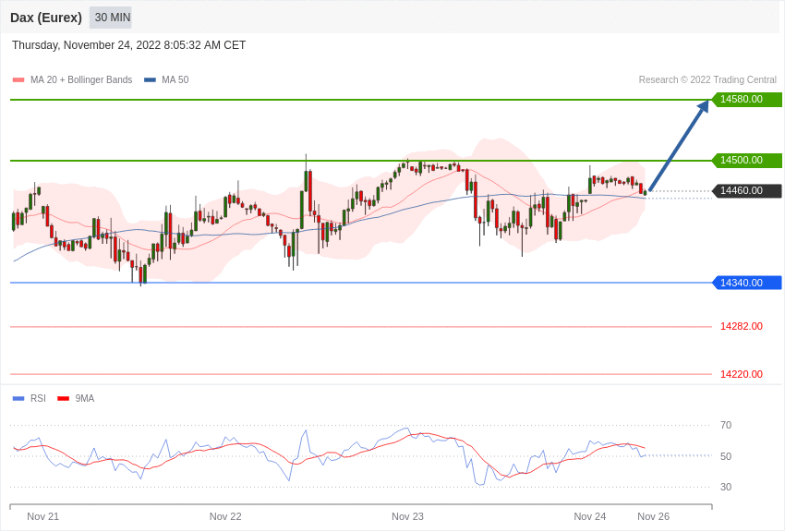This screenshot has height=532, width=785.
Task: Click the blue MA 50 legend swatch
Action: click(x=151, y=80)
